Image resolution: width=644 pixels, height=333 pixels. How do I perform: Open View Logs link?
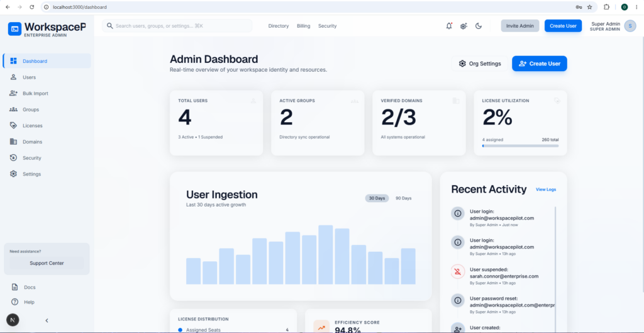point(546,189)
